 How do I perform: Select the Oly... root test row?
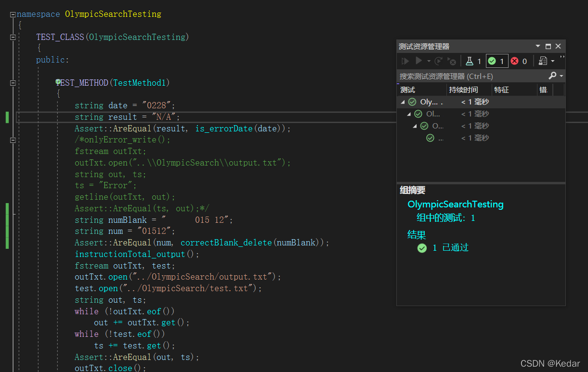481,102
